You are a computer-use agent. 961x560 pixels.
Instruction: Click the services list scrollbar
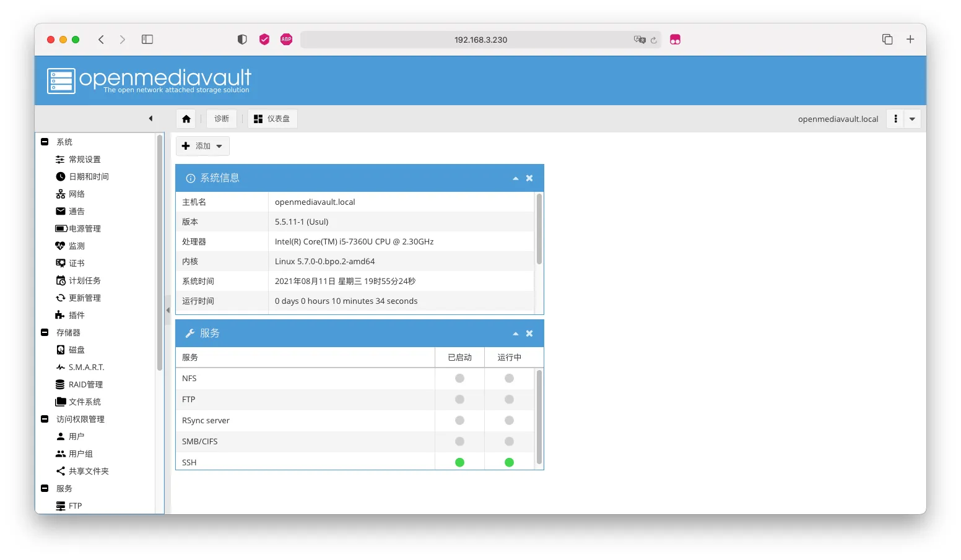pos(539,417)
